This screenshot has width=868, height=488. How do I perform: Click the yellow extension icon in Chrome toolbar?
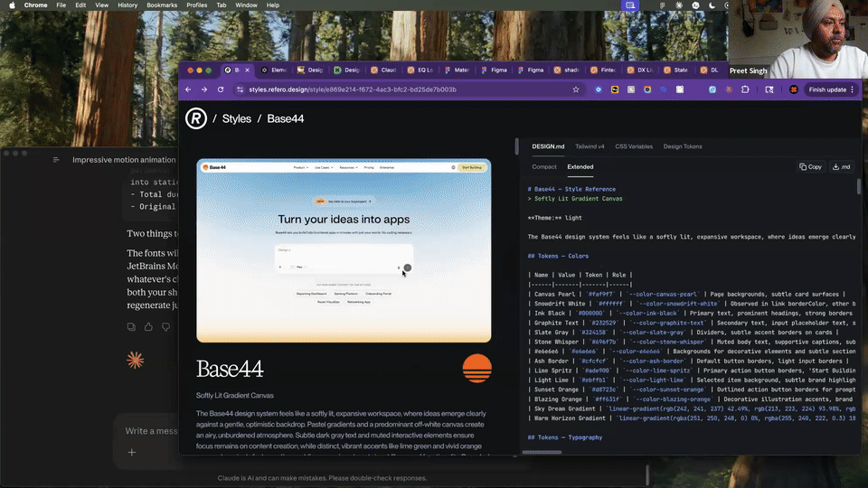click(615, 89)
